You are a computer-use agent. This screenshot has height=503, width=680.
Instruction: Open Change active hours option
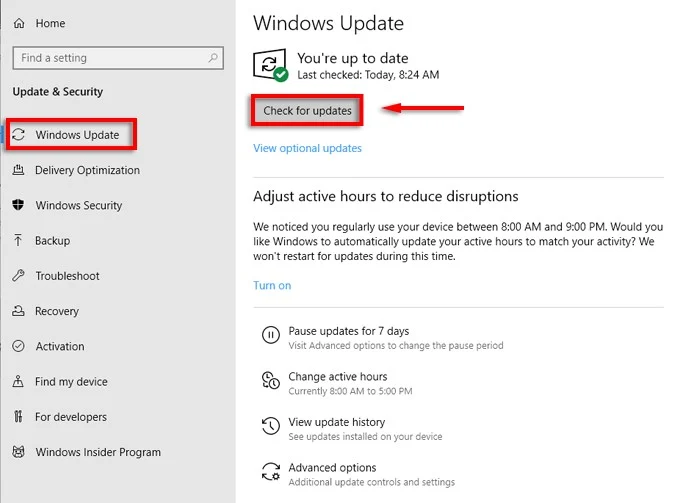click(338, 376)
